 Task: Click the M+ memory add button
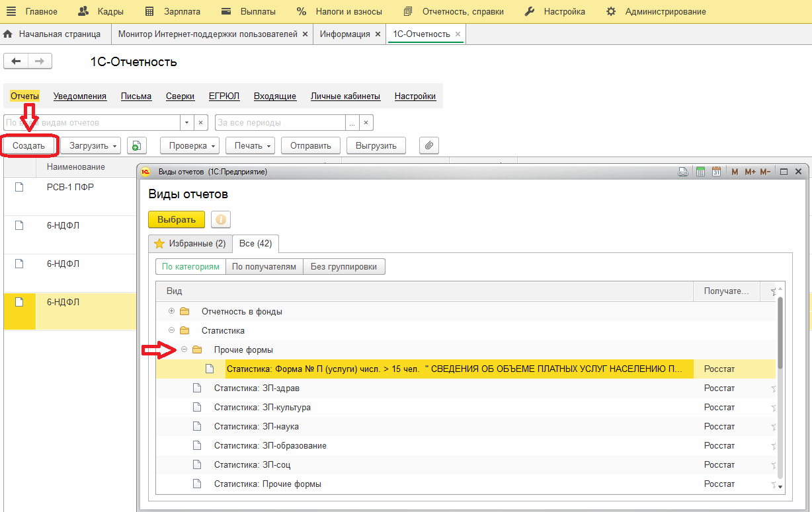click(x=750, y=172)
